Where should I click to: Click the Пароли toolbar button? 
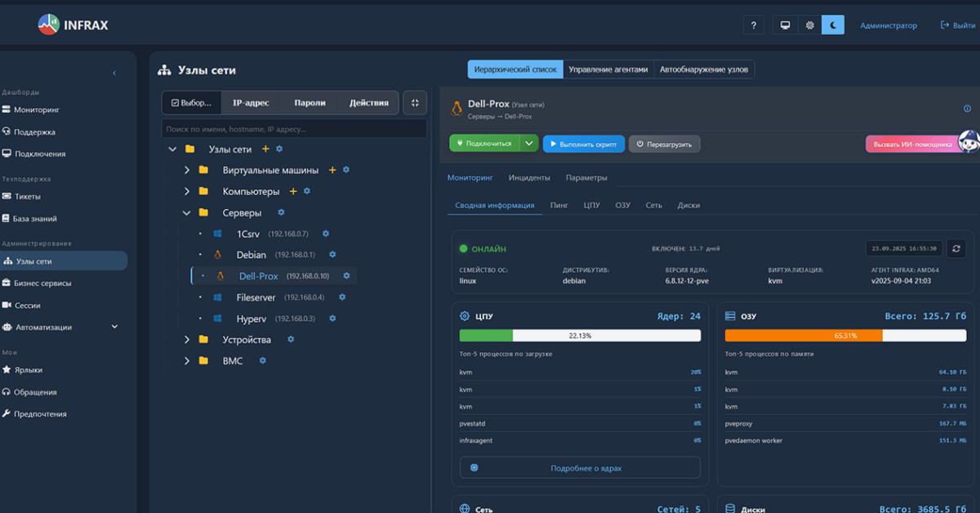coord(310,103)
